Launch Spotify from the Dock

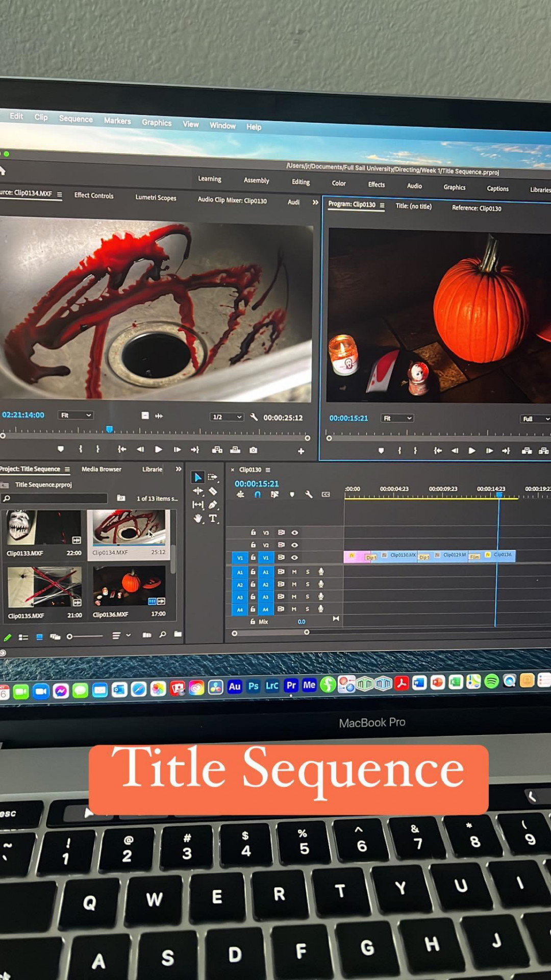(x=491, y=681)
